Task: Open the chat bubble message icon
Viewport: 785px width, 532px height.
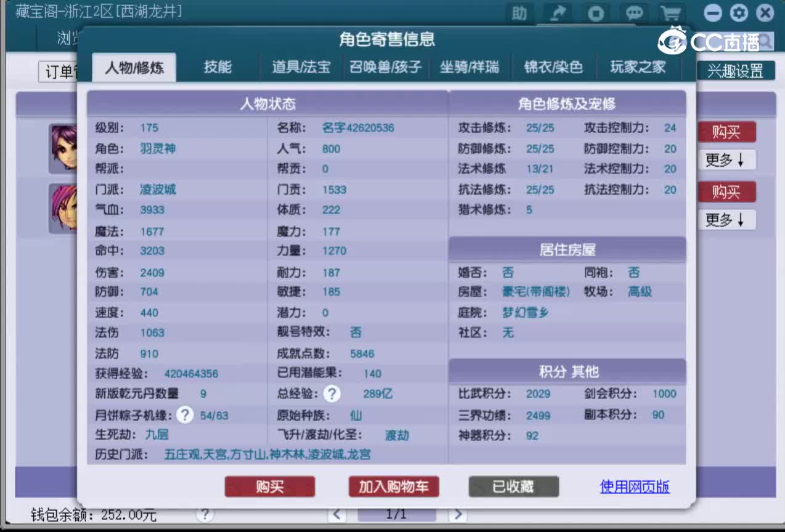Action: (x=633, y=12)
